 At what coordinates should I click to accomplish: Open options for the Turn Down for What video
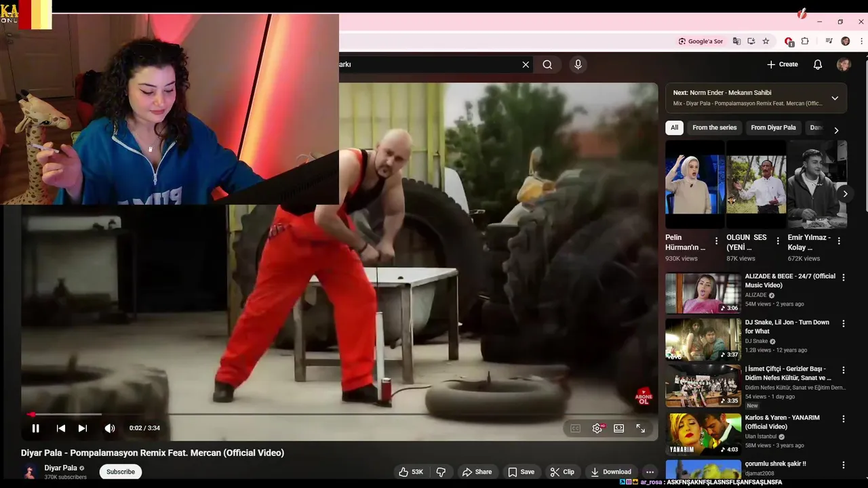pos(844,323)
